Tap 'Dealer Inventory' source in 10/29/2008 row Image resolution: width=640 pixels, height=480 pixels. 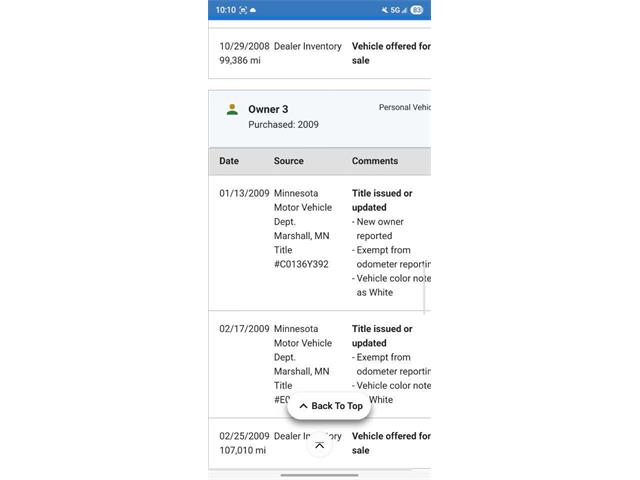coord(308,46)
